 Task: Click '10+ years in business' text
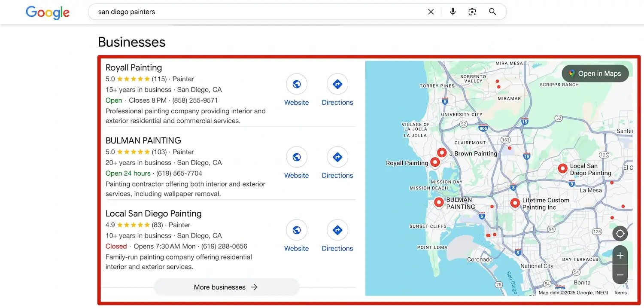click(x=139, y=236)
